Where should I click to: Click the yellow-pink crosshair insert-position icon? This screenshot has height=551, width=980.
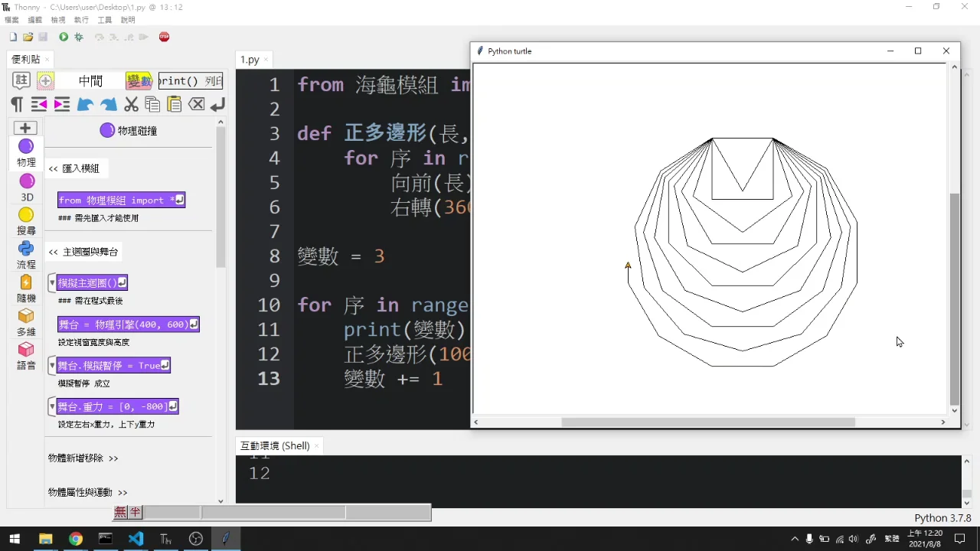pyautogui.click(x=46, y=80)
